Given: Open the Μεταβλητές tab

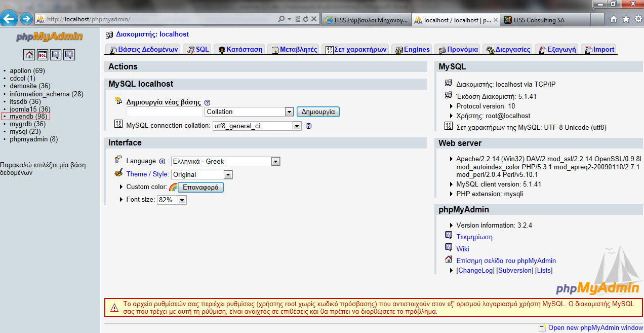Looking at the screenshot, I should pyautogui.click(x=294, y=49).
